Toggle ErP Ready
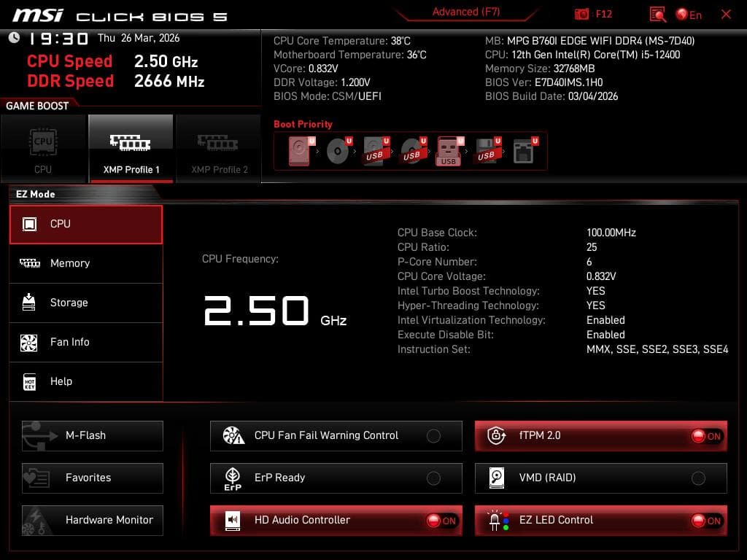 336,478
